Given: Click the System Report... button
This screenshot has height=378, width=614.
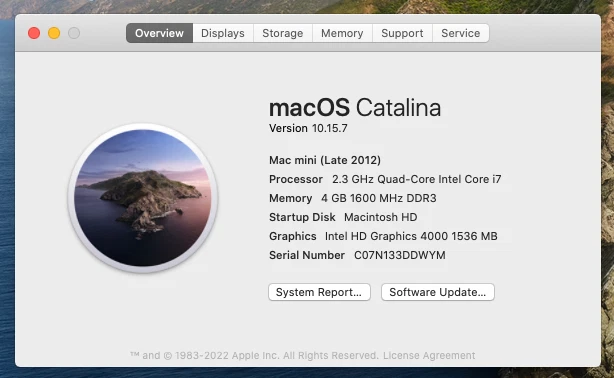Looking at the screenshot, I should pos(319,292).
